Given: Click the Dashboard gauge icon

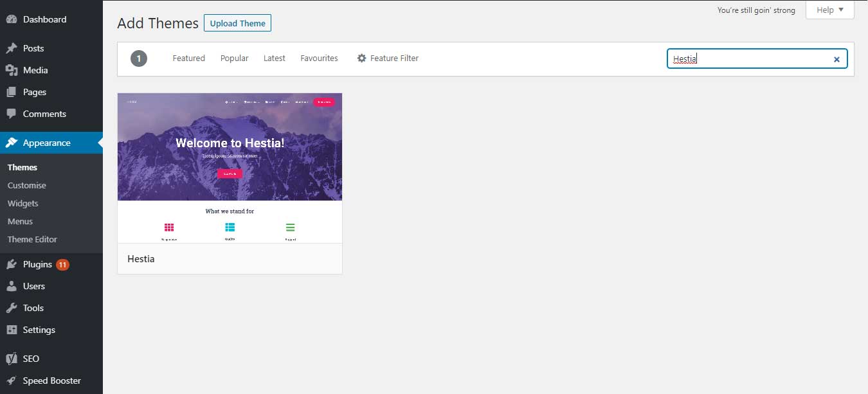Looking at the screenshot, I should pos(12,19).
